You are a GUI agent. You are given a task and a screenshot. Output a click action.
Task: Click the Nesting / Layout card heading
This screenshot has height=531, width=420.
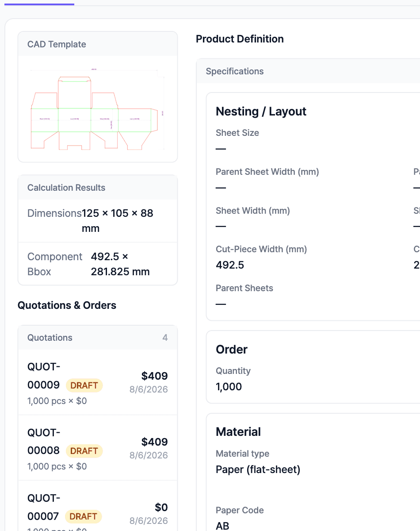261,112
